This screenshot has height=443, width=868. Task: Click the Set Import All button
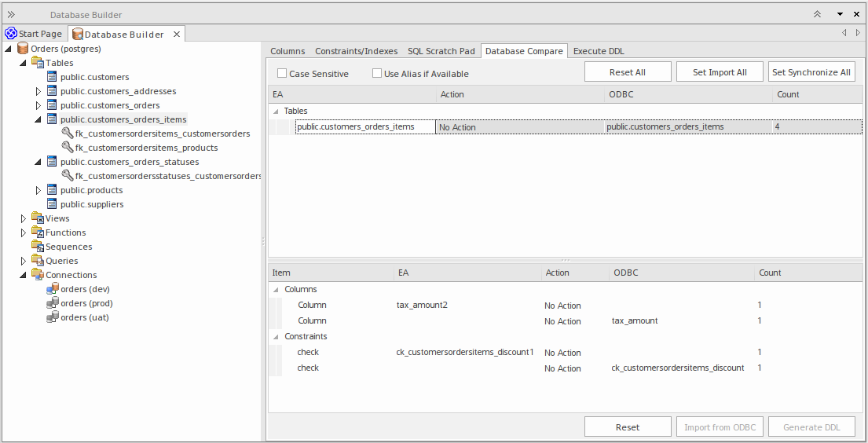719,72
